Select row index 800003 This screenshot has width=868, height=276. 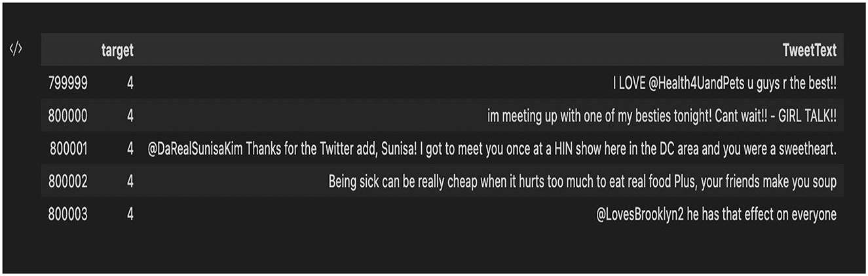[67, 214]
